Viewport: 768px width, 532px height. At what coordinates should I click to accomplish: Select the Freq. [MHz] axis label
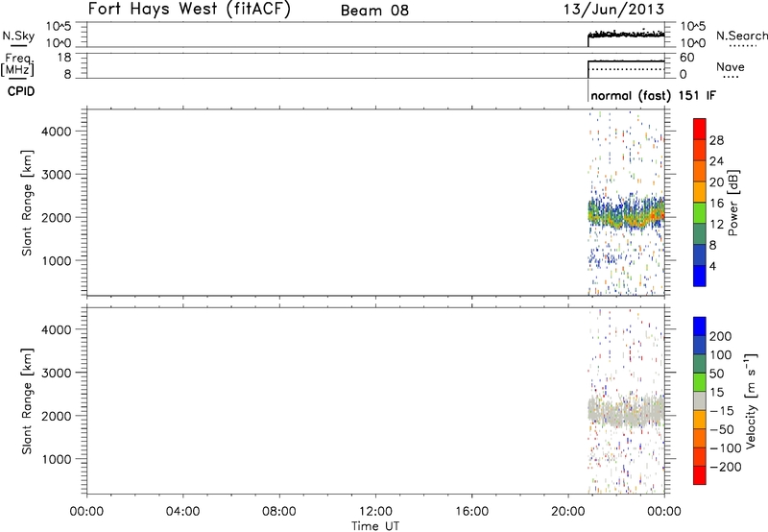(17, 64)
